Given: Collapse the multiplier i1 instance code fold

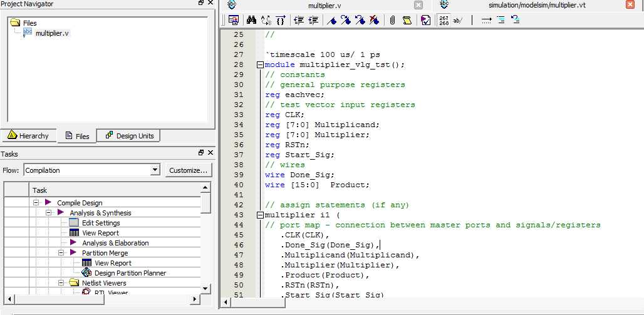Looking at the screenshot, I should 259,215.
